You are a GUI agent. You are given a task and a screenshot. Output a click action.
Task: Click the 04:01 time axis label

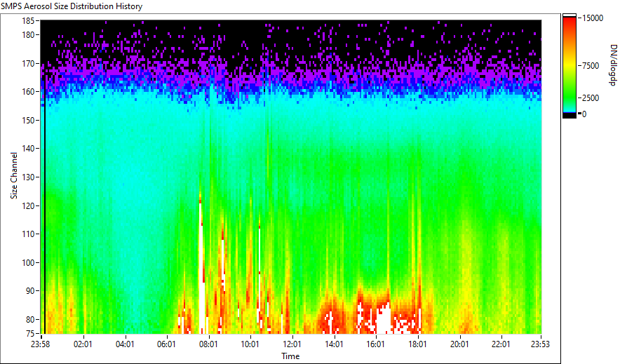click(125, 344)
